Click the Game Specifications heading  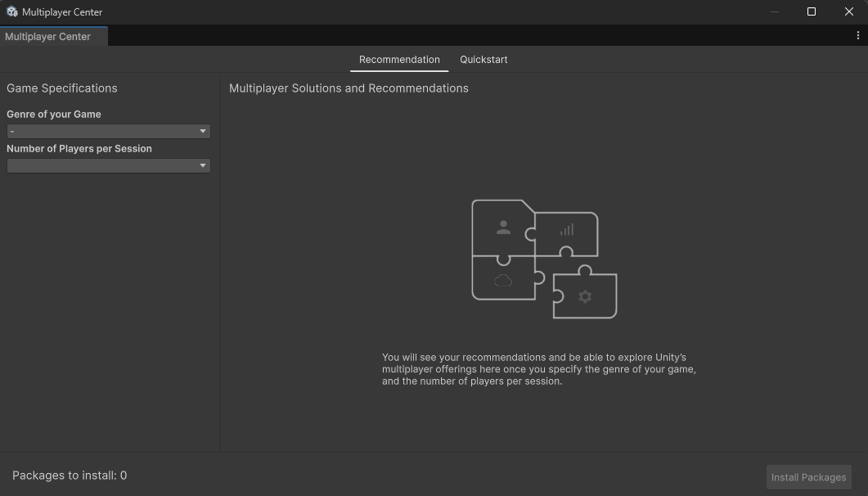click(62, 88)
